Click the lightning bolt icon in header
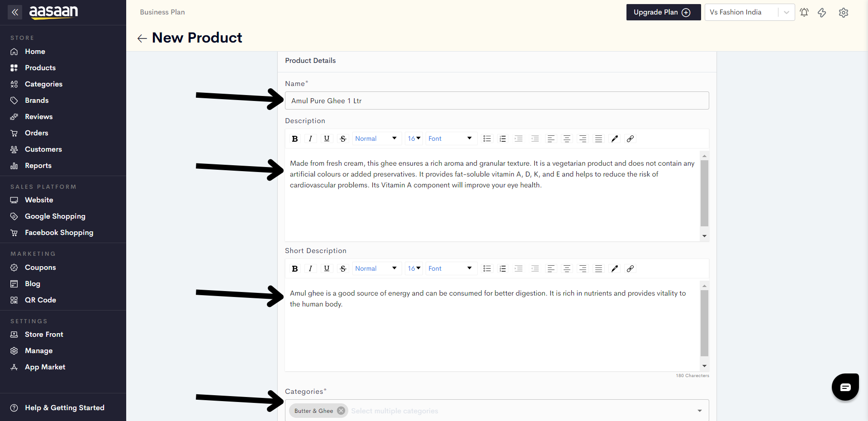The width and height of the screenshot is (868, 421). [822, 12]
